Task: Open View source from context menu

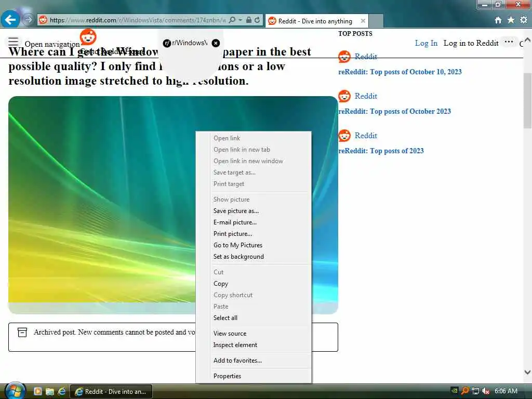Action: [230, 334]
